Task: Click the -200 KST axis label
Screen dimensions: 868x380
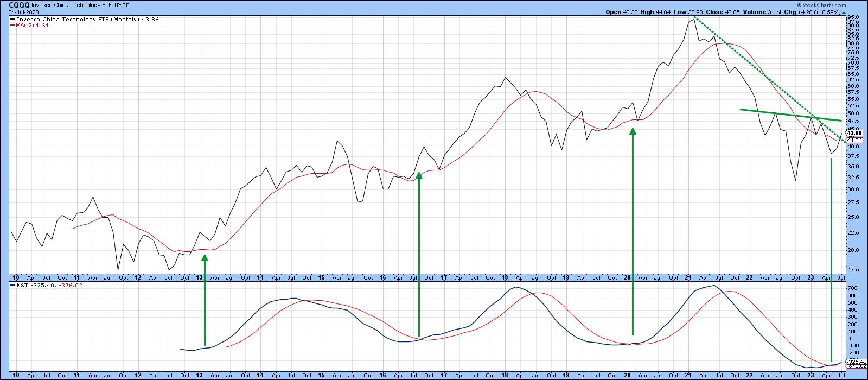Action: pos(852,353)
